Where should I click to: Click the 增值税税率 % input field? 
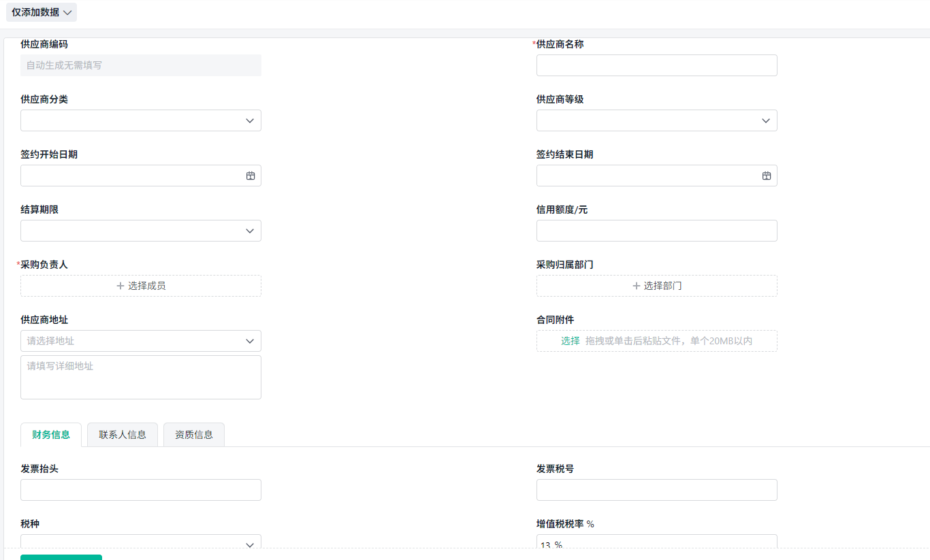656,542
